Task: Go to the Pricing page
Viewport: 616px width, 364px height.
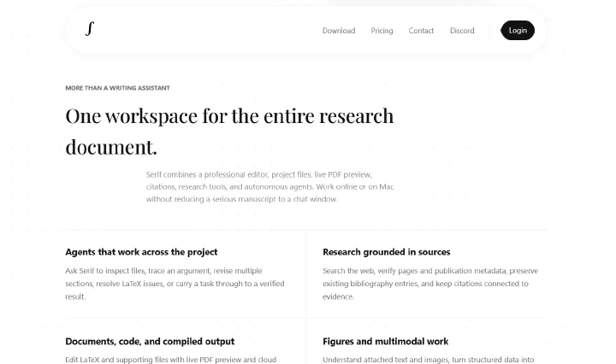Action: (x=382, y=31)
